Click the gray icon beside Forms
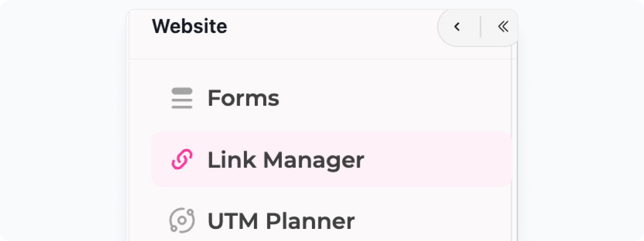 [182, 98]
